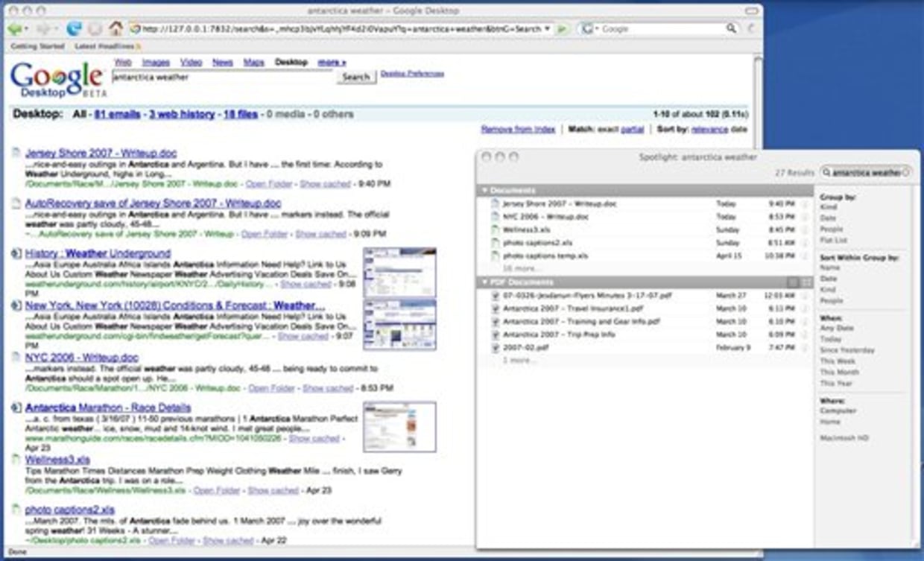The height and width of the screenshot is (561, 924).
Task: Click the spreadsheet icon beside Wellness3.xls Google result
Action: pyautogui.click(x=16, y=460)
